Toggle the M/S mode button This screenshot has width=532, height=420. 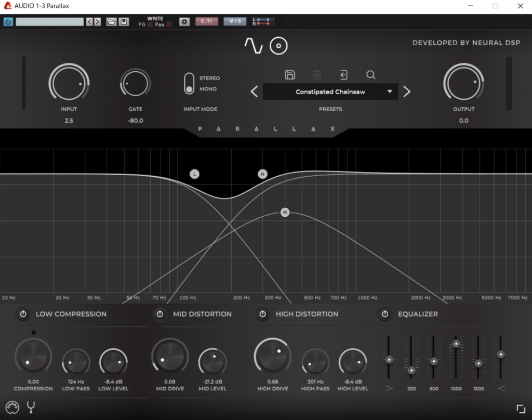tap(235, 21)
